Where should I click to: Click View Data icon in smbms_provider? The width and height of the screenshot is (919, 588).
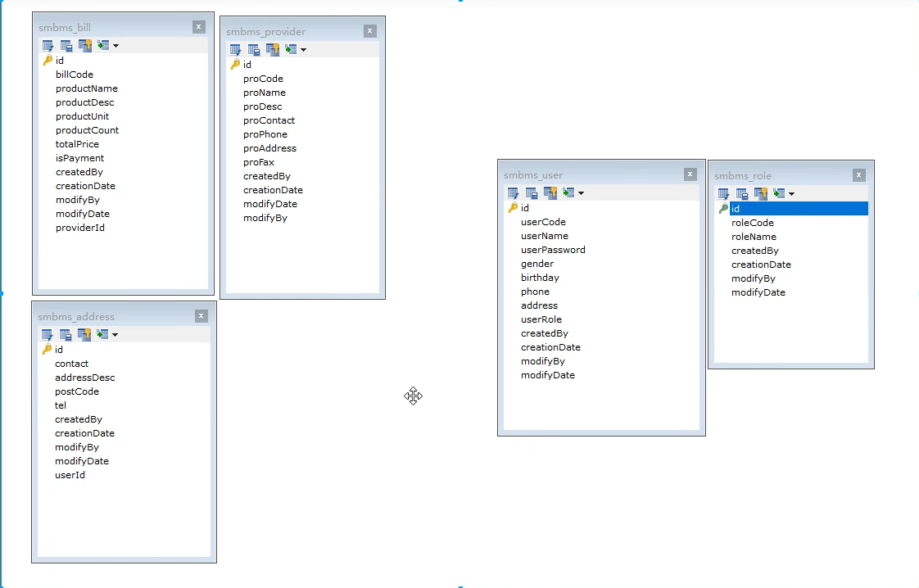[x=291, y=49]
